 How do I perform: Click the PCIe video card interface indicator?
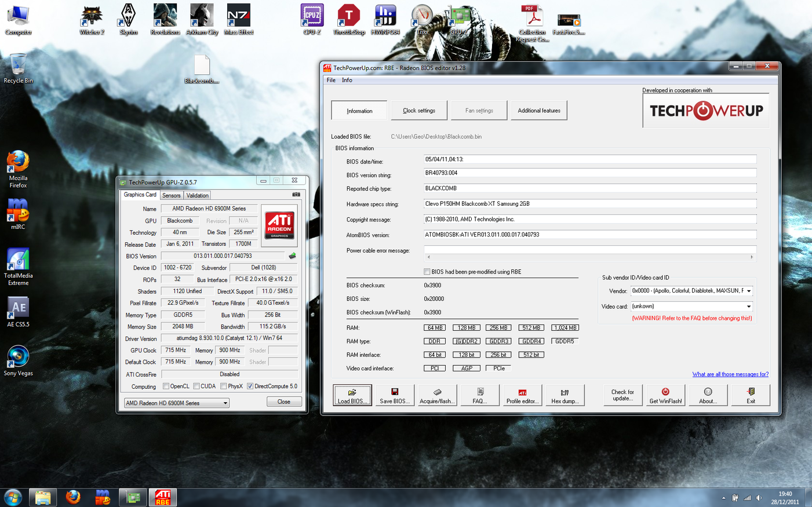[x=499, y=369]
